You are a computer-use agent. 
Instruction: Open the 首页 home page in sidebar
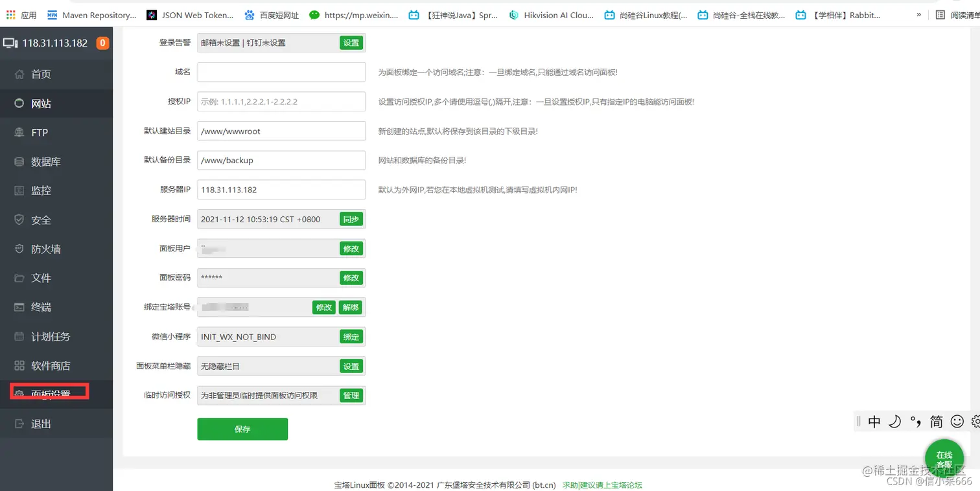(x=41, y=74)
